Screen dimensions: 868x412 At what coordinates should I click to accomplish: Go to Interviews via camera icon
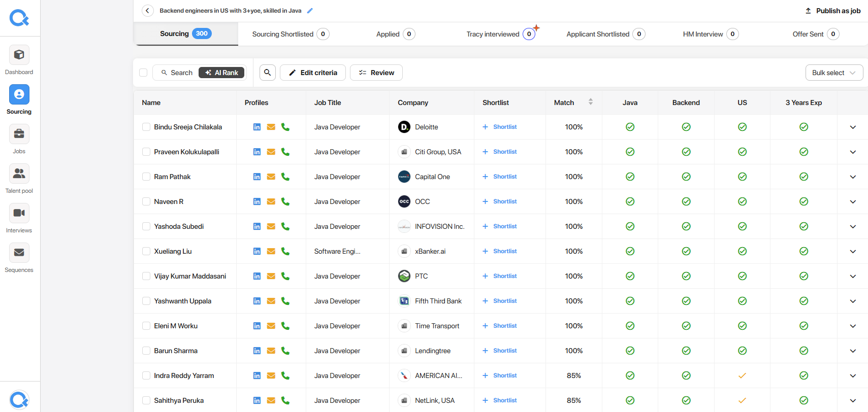19,213
